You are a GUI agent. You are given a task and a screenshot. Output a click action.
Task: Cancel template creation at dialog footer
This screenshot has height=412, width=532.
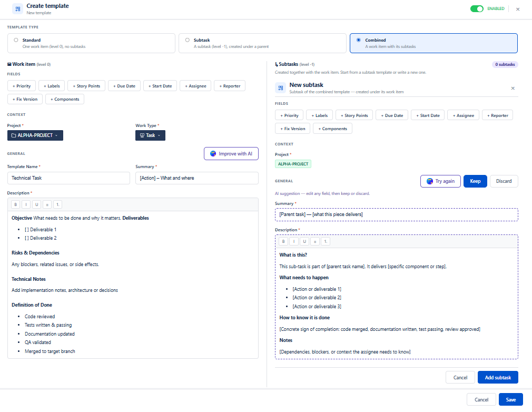(481, 399)
